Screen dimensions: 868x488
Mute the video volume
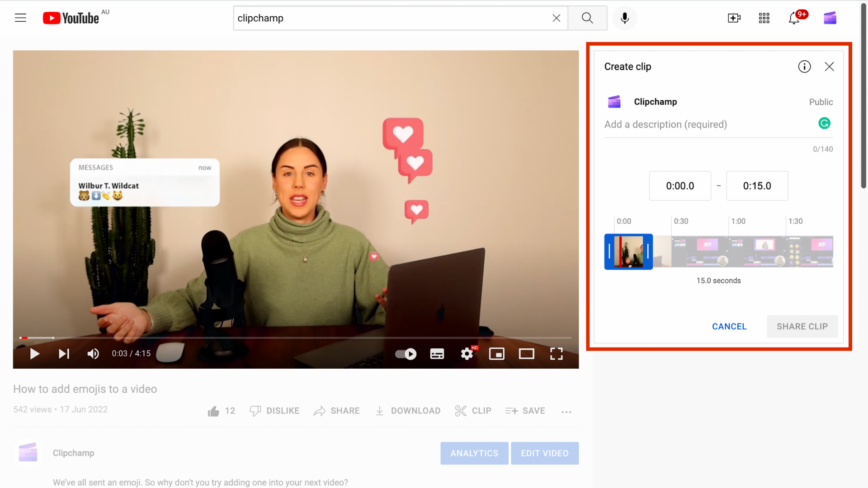click(x=93, y=354)
